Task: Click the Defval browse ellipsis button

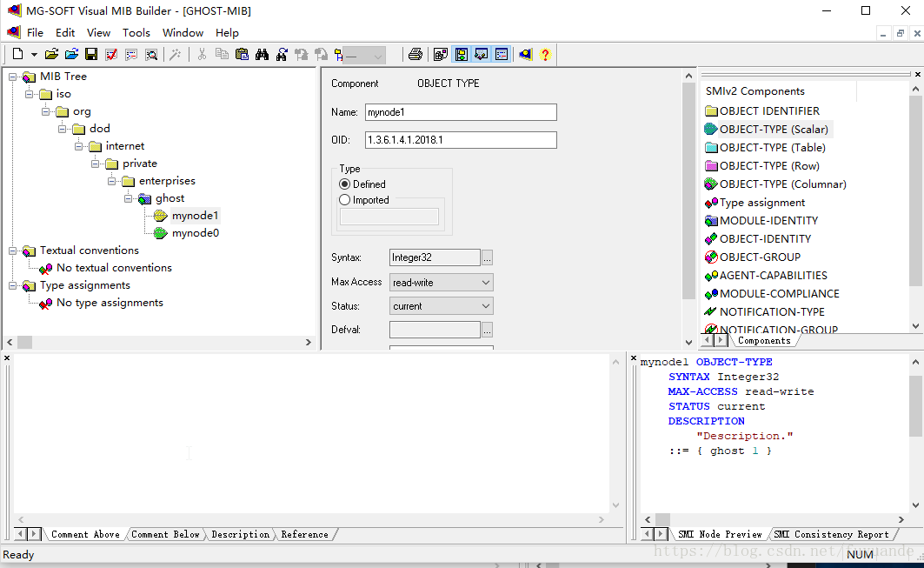Action: click(487, 330)
